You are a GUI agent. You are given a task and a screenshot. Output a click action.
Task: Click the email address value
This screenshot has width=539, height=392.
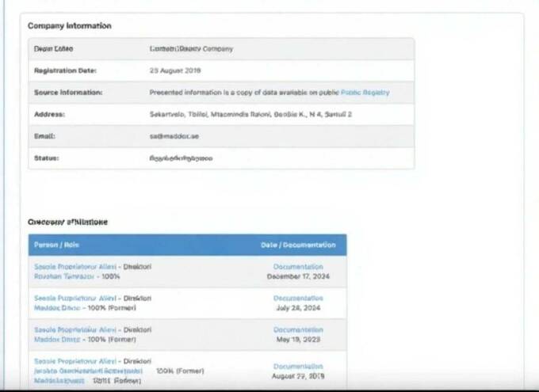(174, 136)
